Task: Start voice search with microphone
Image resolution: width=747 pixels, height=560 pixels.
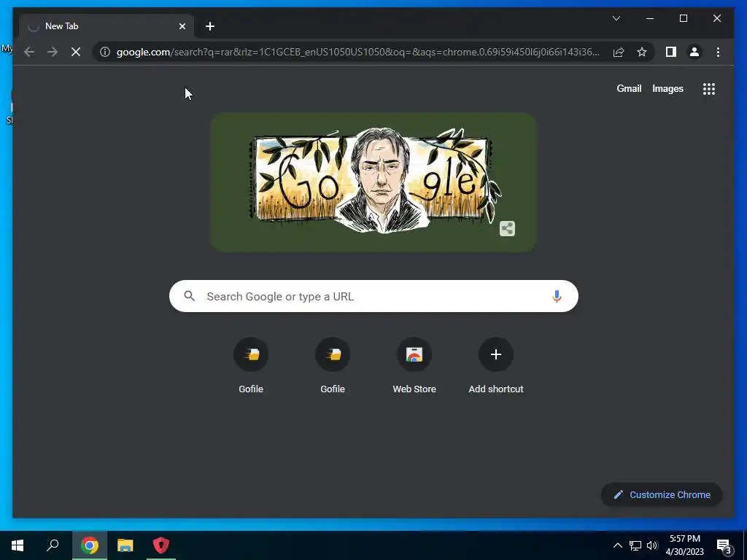Action: tap(557, 296)
